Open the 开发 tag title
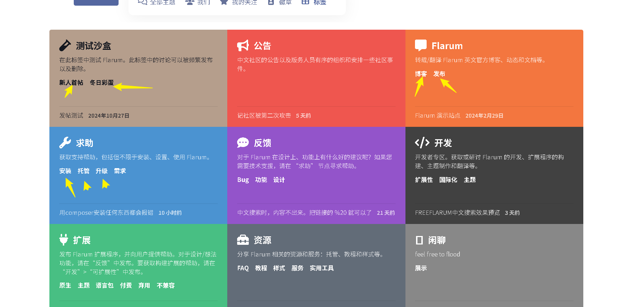Viewport: 644px width, 307px height. [x=443, y=143]
